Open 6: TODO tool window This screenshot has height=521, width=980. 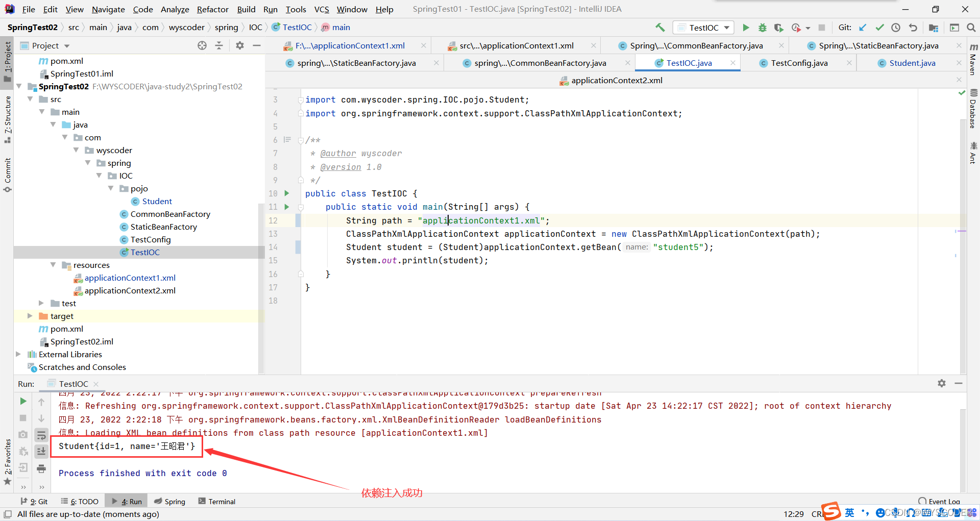(80, 502)
